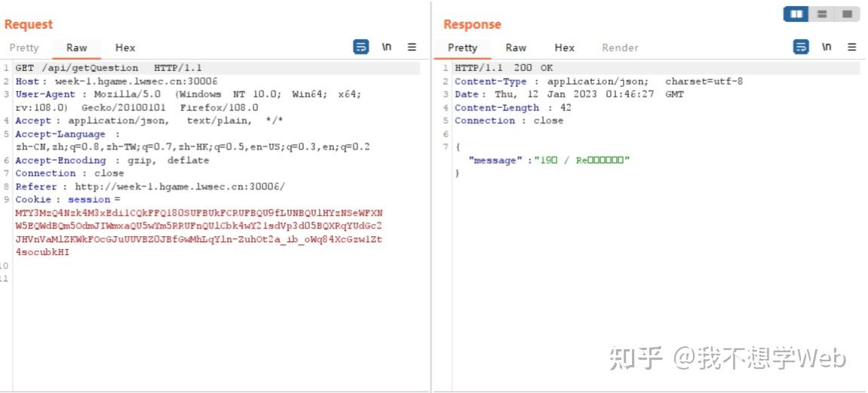Viewport: 868px width, 393px height.
Task: Open the Response Render tab
Action: [x=620, y=48]
